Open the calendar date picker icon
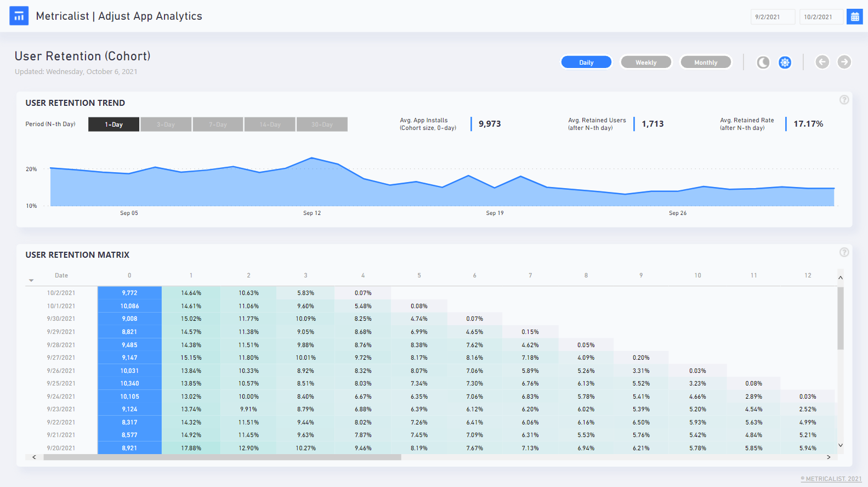868x487 pixels. pos(854,16)
